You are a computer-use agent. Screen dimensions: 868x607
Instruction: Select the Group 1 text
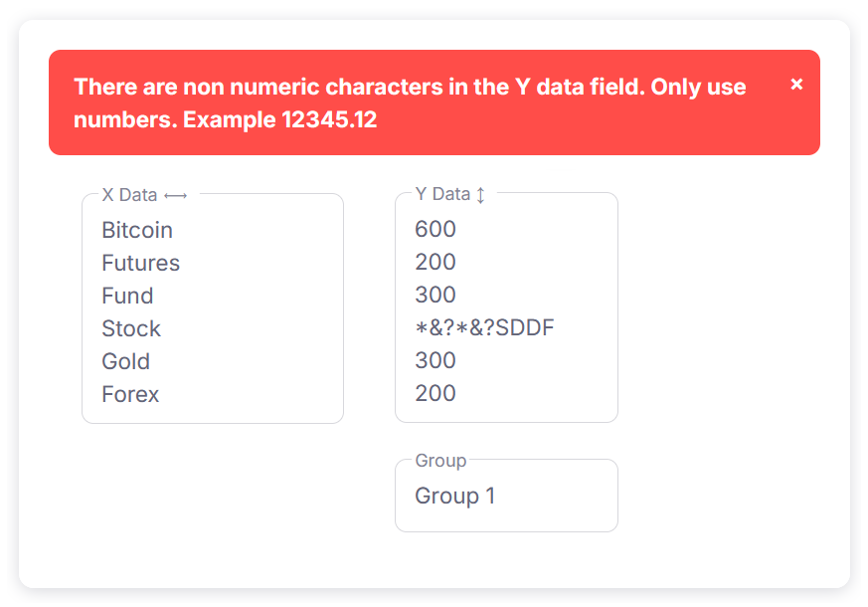[x=456, y=496]
